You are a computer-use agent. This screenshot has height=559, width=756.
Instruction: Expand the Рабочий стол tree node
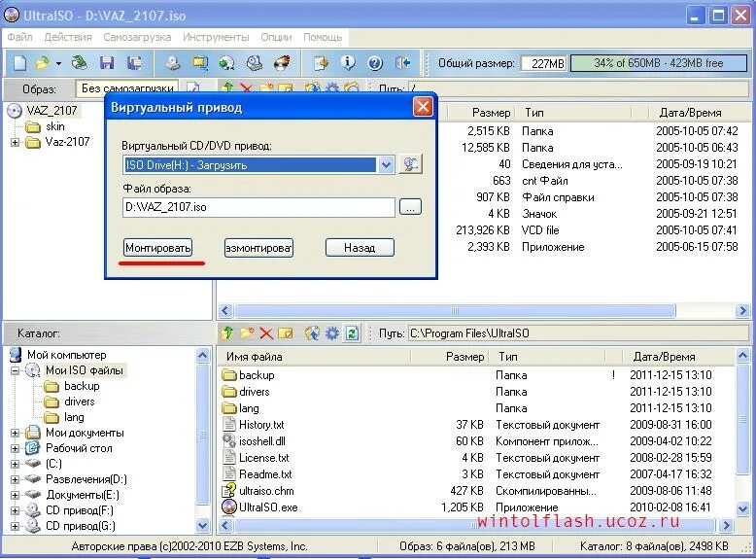pyautogui.click(x=15, y=448)
